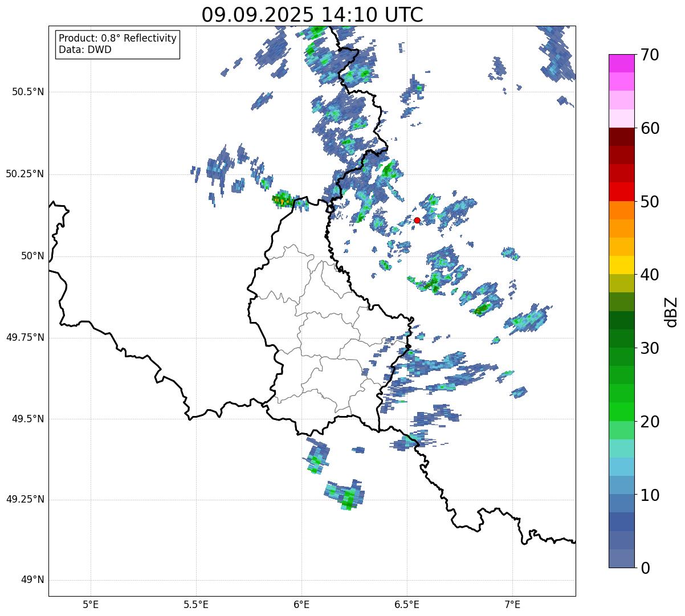Click the plot title 09.09.2025 14:10 UTC

pyautogui.click(x=312, y=15)
